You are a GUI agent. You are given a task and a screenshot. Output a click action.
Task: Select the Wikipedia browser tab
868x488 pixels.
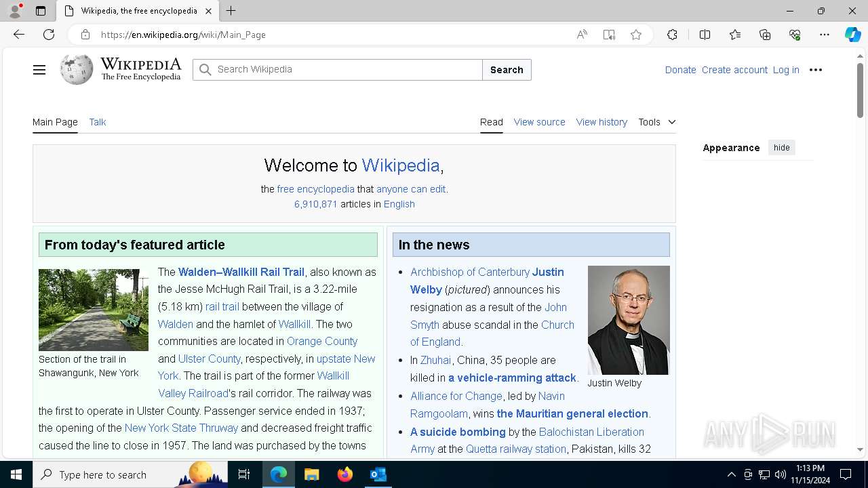[x=137, y=11]
